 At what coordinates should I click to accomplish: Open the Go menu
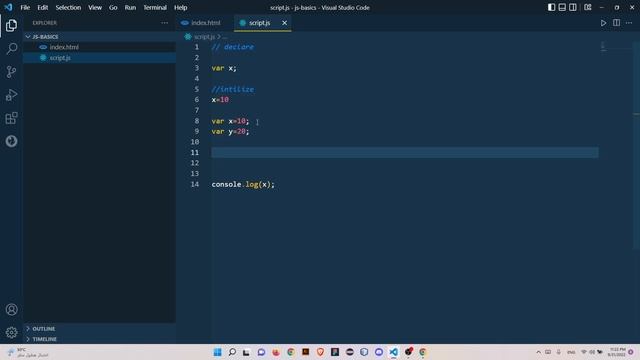113,7
